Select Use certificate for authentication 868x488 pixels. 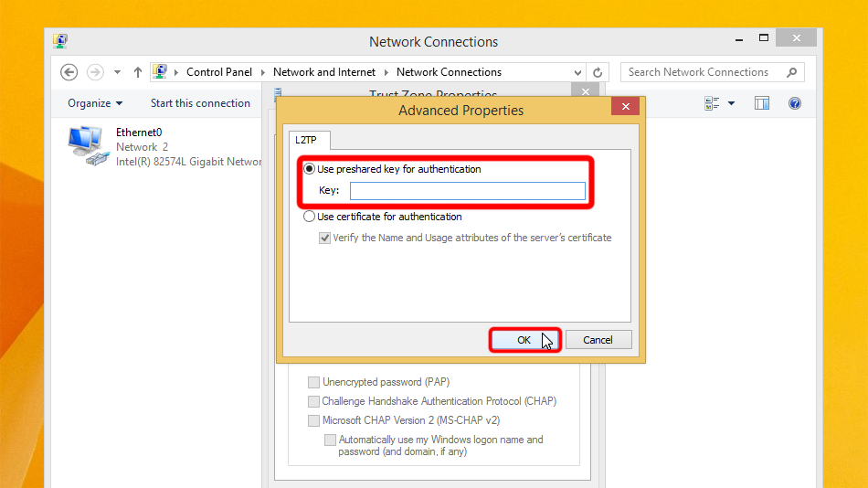(310, 217)
